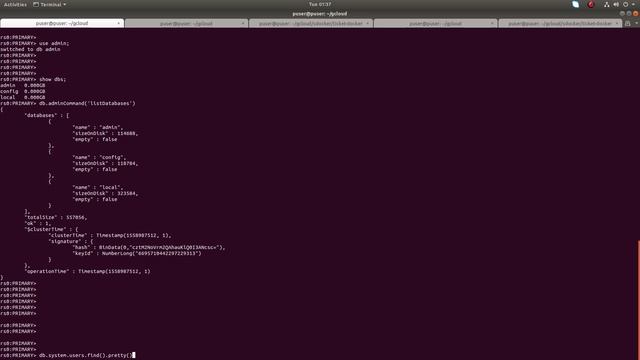Image resolution: width=640 pixels, height=360 pixels.
Task: Click the "clusterTime" Timestamp line
Action: pyautogui.click(x=110, y=236)
